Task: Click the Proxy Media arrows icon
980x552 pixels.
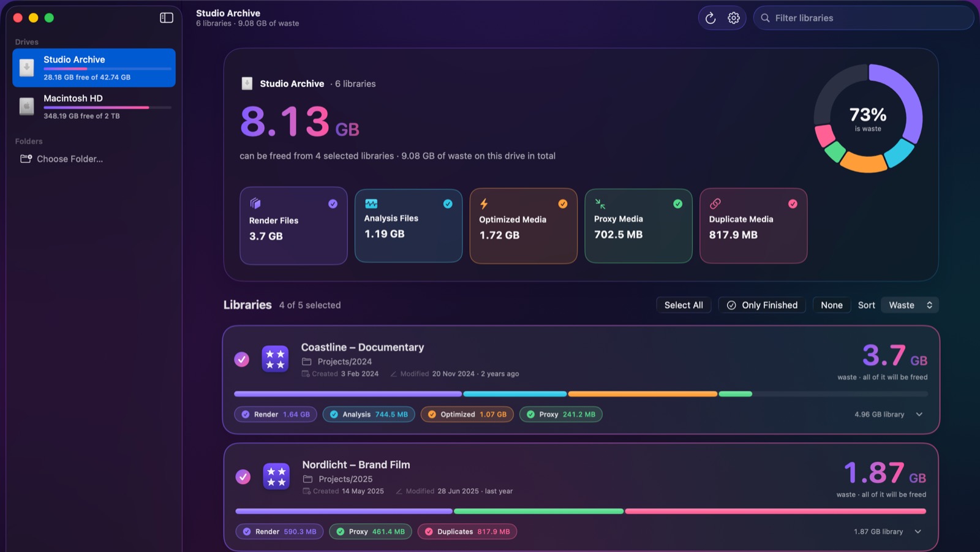Action: pos(600,204)
